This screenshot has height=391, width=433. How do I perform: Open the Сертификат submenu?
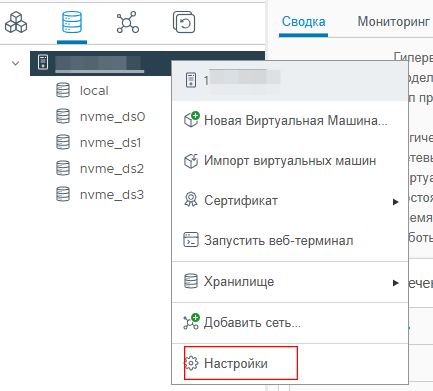290,201
